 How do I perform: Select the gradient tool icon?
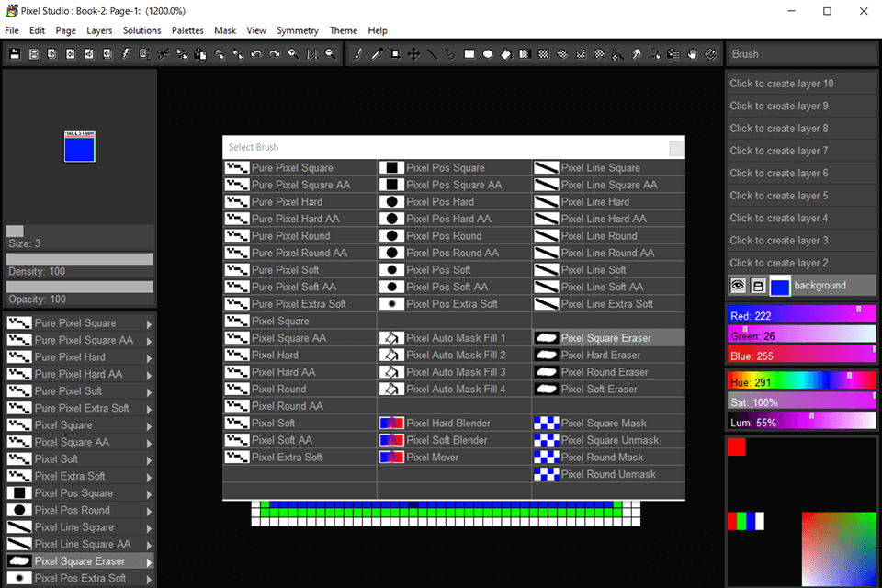point(525,54)
